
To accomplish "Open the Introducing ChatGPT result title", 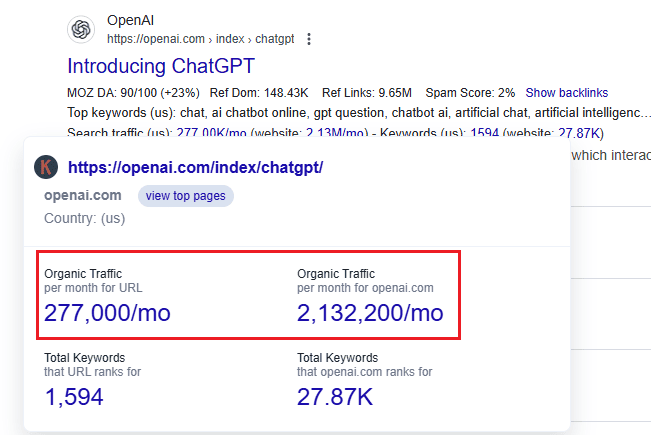I will pos(161,66).
